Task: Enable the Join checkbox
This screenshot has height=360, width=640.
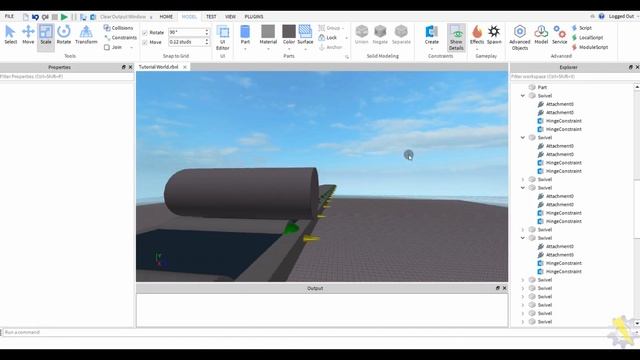Action: click(107, 47)
